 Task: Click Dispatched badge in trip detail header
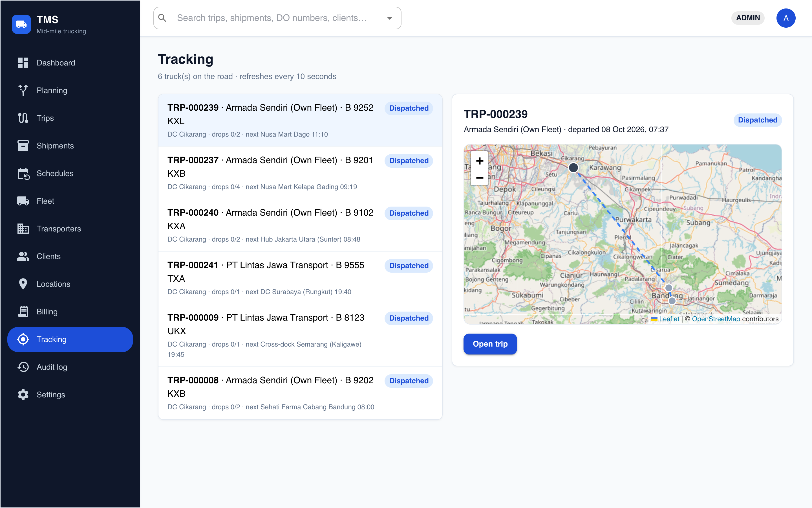757,120
